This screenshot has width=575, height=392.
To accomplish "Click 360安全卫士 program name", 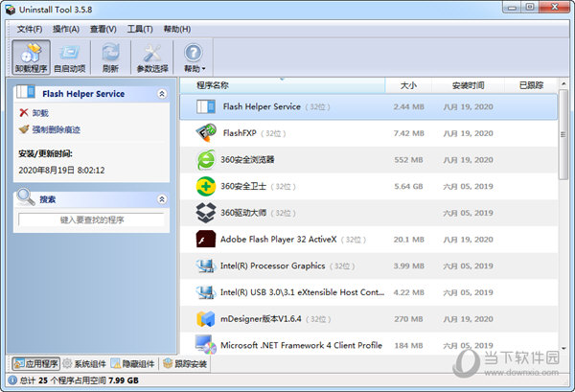I will coord(243,186).
